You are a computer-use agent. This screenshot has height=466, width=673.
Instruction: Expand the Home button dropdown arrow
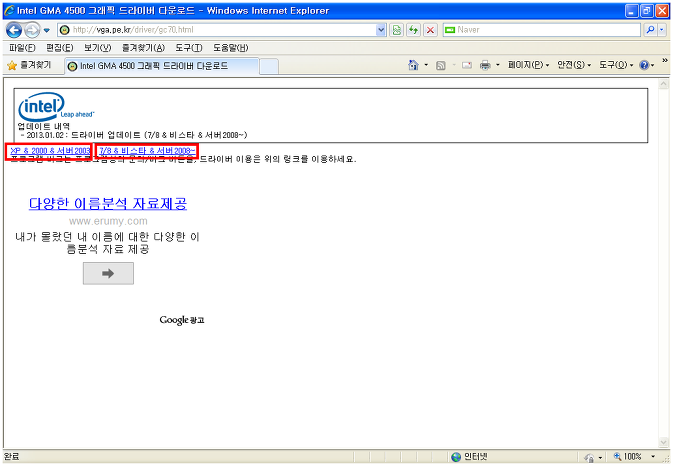tap(426, 65)
